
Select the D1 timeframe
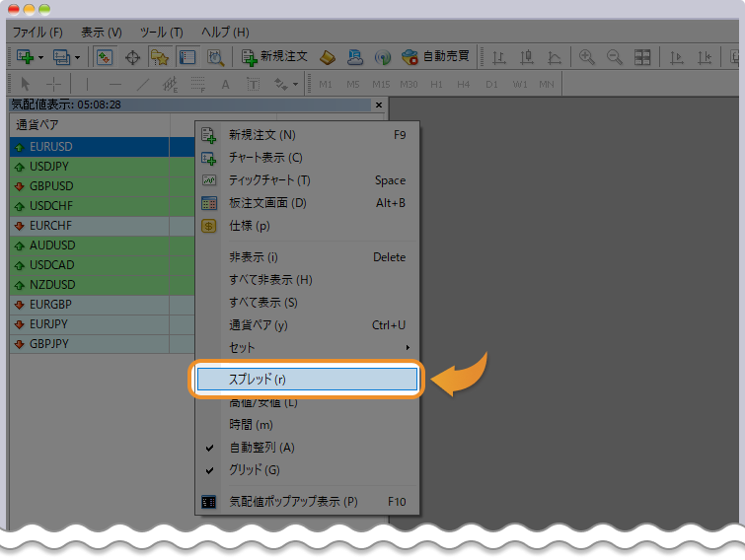(491, 85)
